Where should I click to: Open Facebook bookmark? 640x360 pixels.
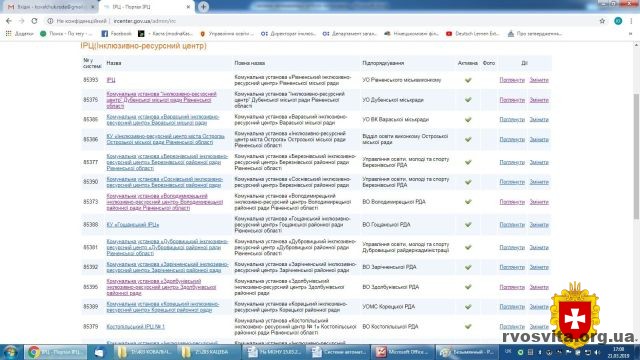pyautogui.click(x=116, y=33)
